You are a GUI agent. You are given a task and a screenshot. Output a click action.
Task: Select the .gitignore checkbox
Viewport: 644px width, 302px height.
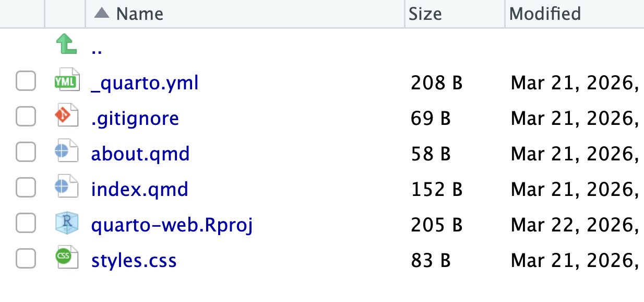[26, 117]
